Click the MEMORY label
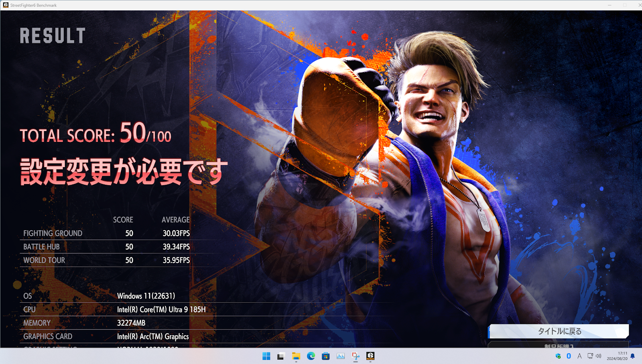 tap(37, 323)
